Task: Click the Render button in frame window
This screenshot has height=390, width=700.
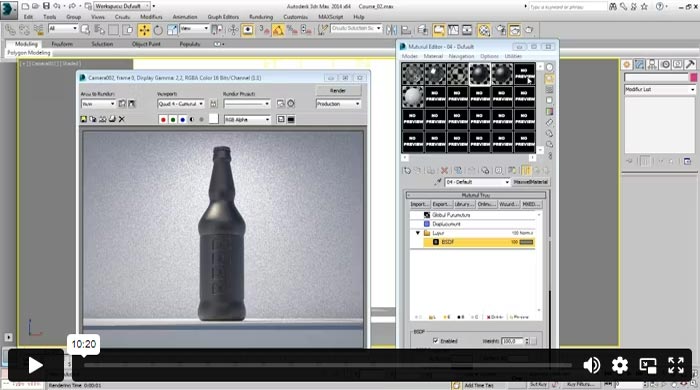Action: 338,91
